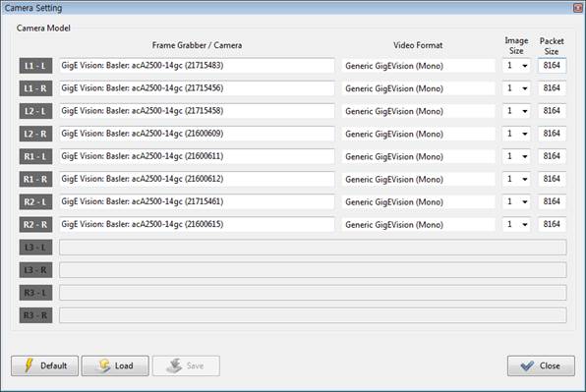Select the R2 - L camera label
The image size is (586, 392).
tap(35, 202)
